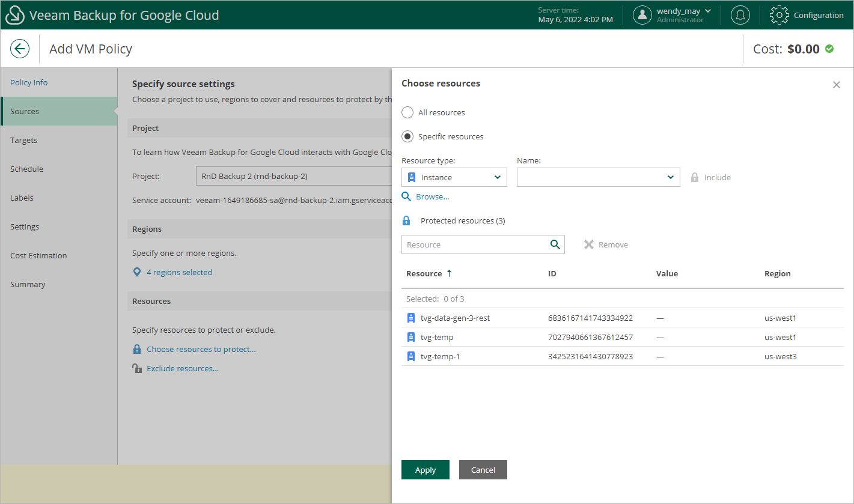Viewport: 854px width, 504px height.
Task: Click the Include lock icon
Action: [695, 177]
